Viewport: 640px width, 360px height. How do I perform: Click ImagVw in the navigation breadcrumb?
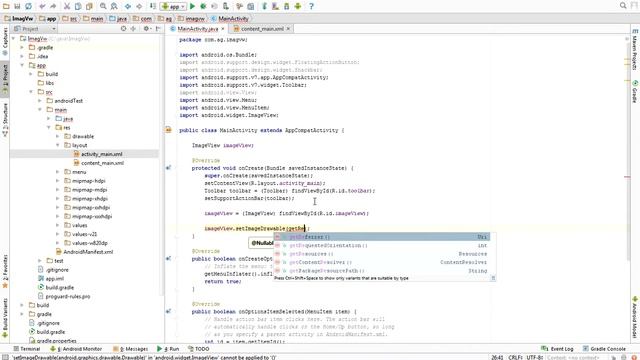[19, 19]
